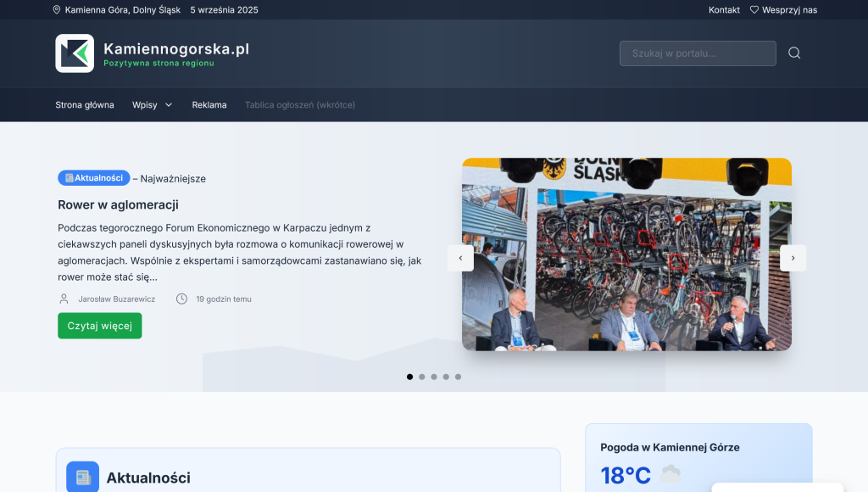868x492 pixels.
Task: Click the search magnifier icon
Action: (x=794, y=53)
